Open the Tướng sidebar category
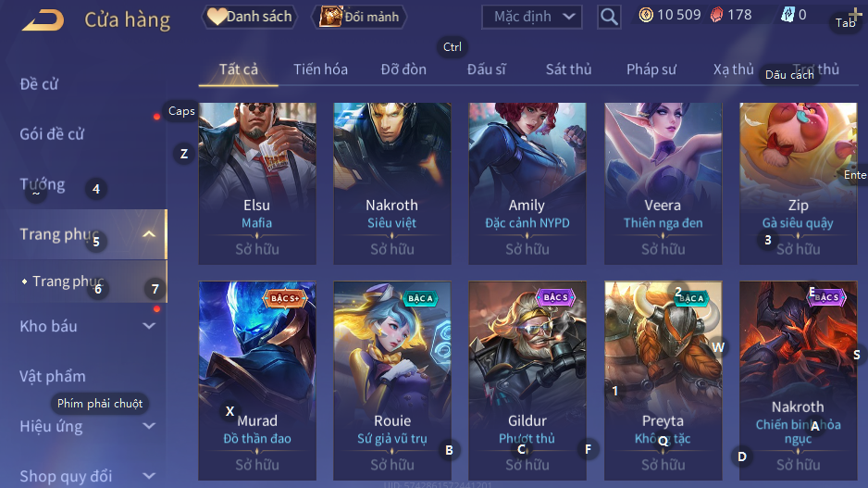 pyautogui.click(x=43, y=184)
